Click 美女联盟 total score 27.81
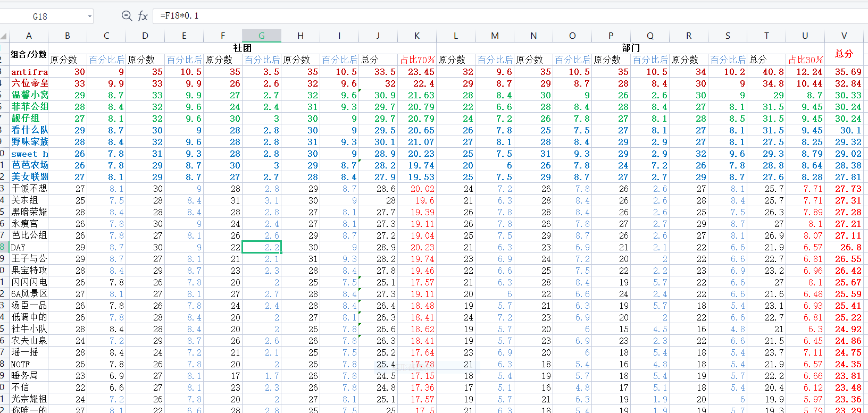Image resolution: width=868 pixels, height=413 pixels. click(x=844, y=177)
